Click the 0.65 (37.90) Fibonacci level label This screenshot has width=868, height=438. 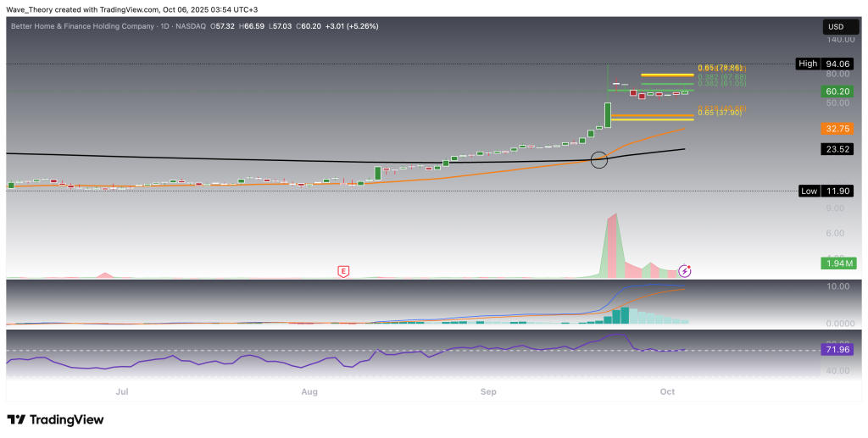pos(719,112)
